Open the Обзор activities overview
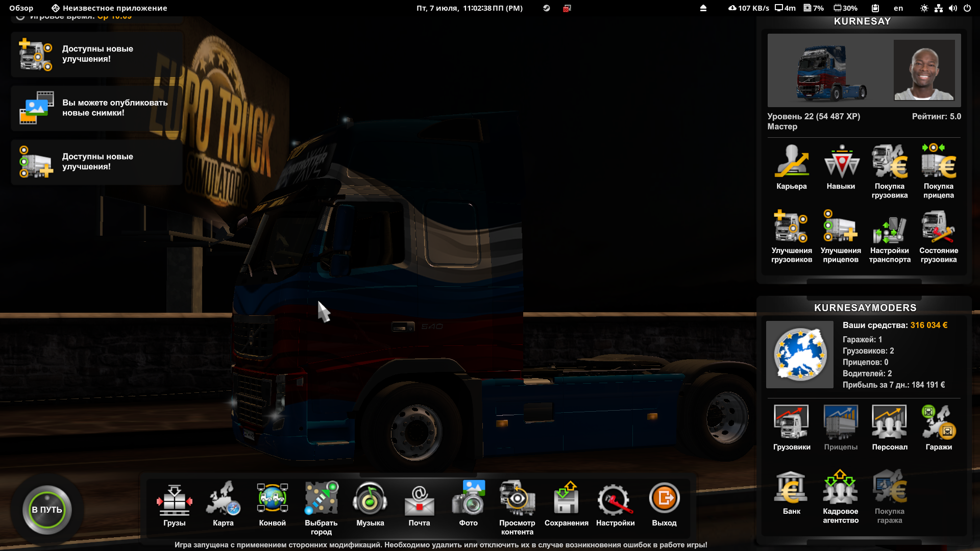This screenshot has width=980, height=551. click(21, 8)
